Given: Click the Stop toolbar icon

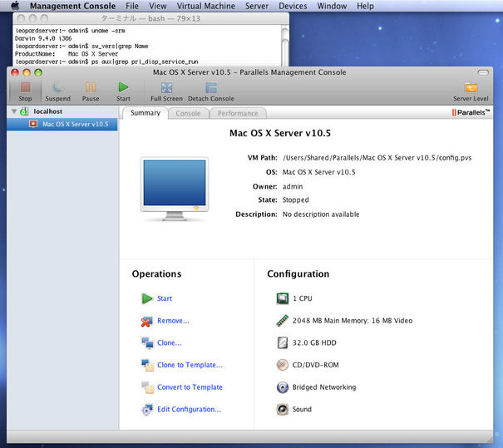Looking at the screenshot, I should point(25,87).
